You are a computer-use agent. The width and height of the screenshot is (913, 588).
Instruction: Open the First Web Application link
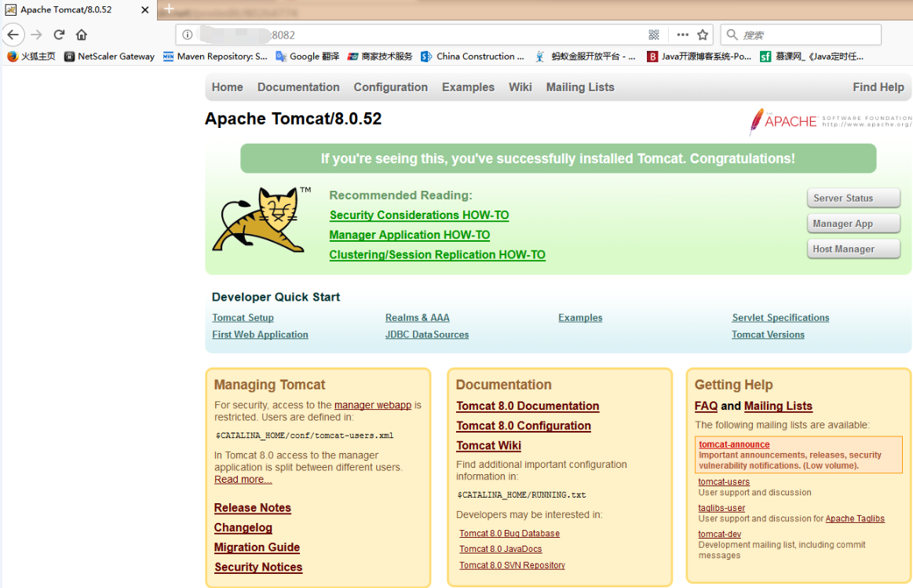coord(260,334)
